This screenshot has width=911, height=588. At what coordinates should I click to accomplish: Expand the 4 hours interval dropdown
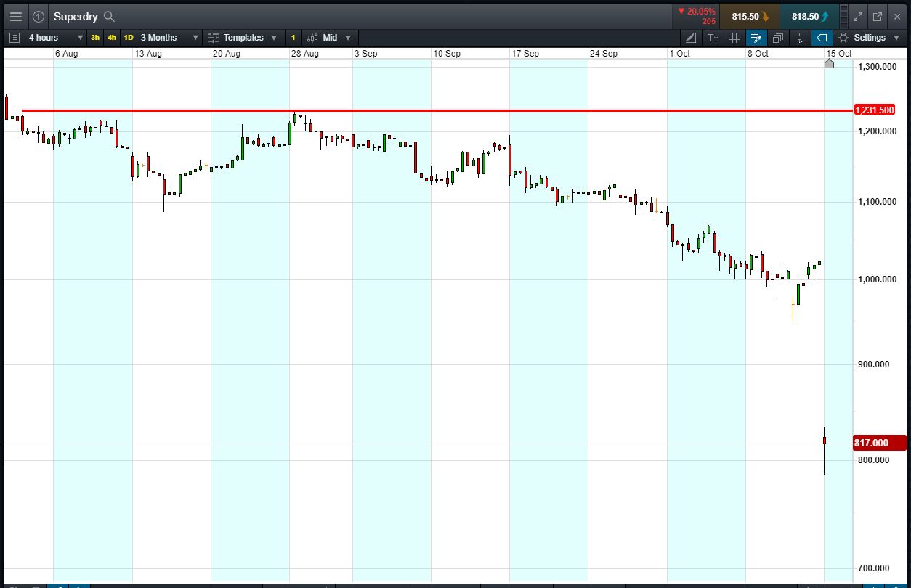click(56, 38)
